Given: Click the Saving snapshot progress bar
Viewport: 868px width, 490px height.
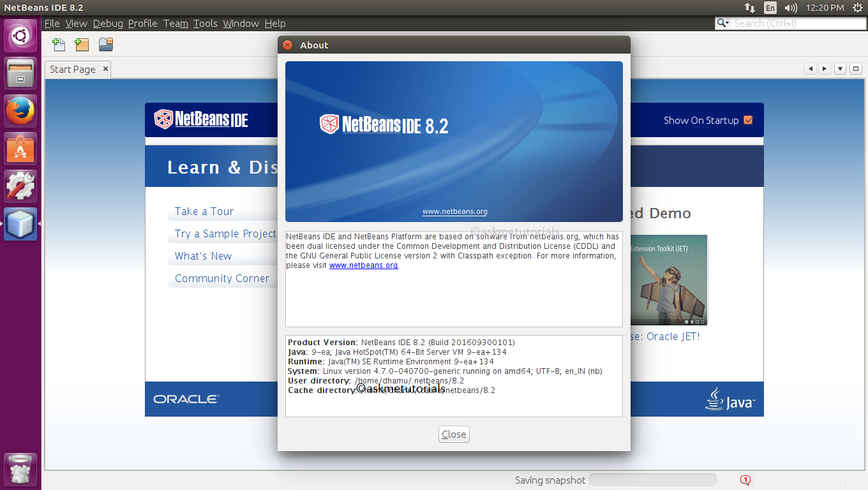Looking at the screenshot, I should pyautogui.click(x=653, y=480).
